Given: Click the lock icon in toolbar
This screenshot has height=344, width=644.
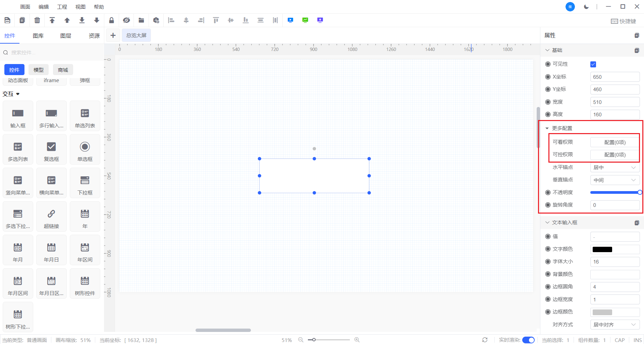Looking at the screenshot, I should pyautogui.click(x=111, y=20).
